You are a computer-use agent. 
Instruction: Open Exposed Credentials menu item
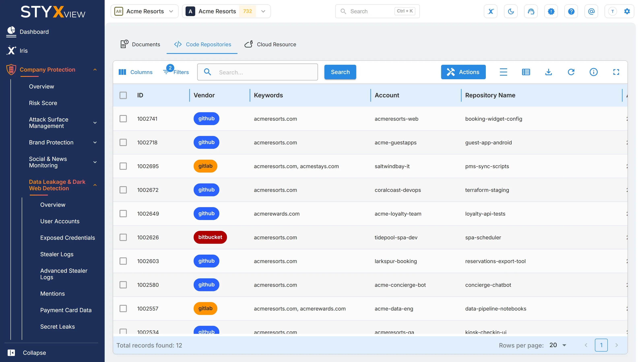pyautogui.click(x=67, y=238)
